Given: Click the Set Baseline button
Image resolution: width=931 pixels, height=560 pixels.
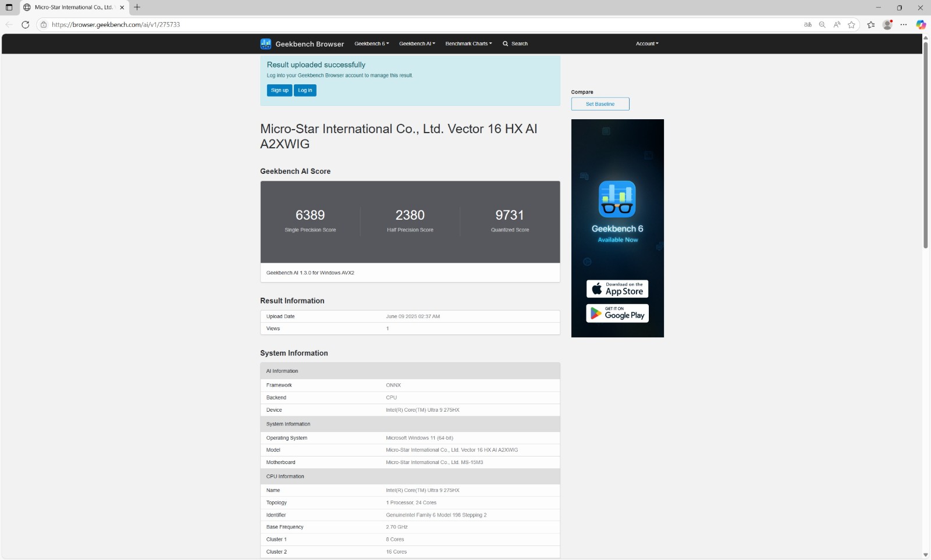Looking at the screenshot, I should tap(600, 104).
